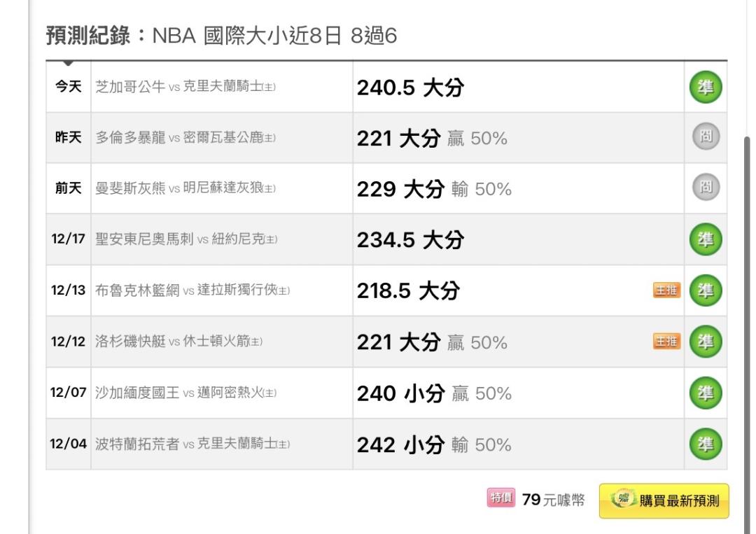
Task: Click green 準 badge for 芝加哥公牛 game
Action: [706, 87]
